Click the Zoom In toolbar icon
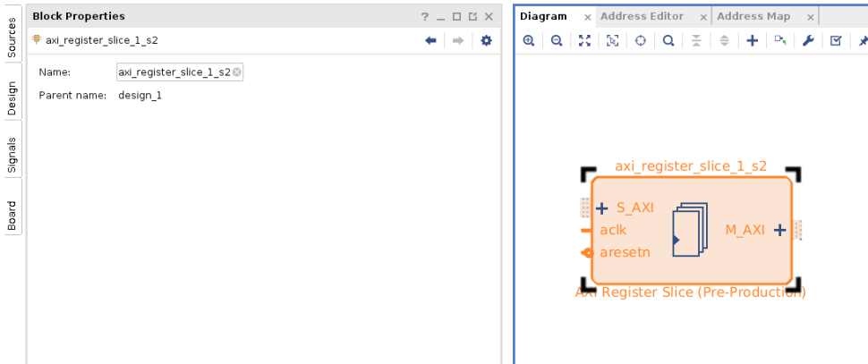This screenshot has height=364, width=868. (x=529, y=41)
